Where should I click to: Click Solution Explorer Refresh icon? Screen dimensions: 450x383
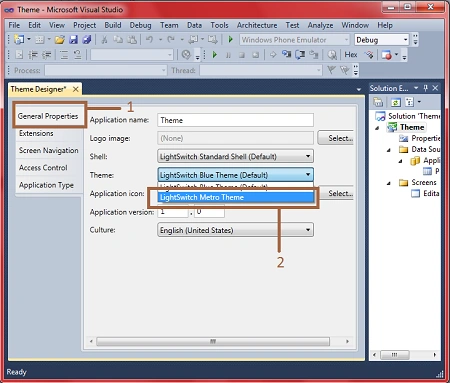(395, 102)
